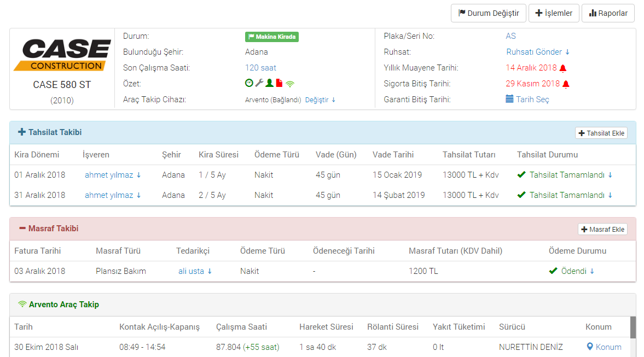Click the 120 saat working hours link
The height and width of the screenshot is (357, 644).
tap(260, 68)
